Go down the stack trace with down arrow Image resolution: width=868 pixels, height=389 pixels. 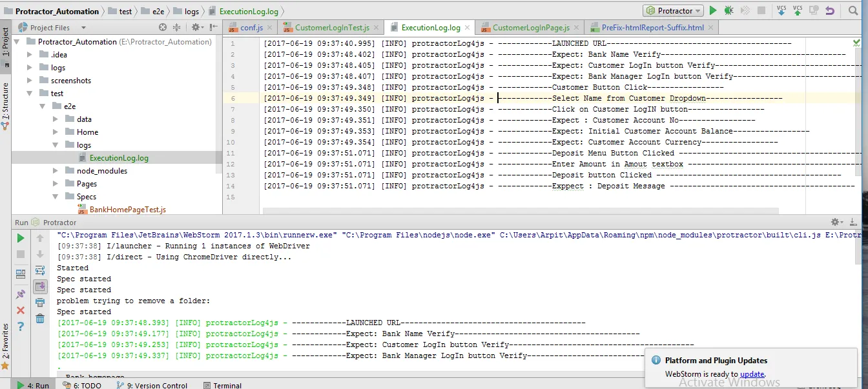pos(40,255)
